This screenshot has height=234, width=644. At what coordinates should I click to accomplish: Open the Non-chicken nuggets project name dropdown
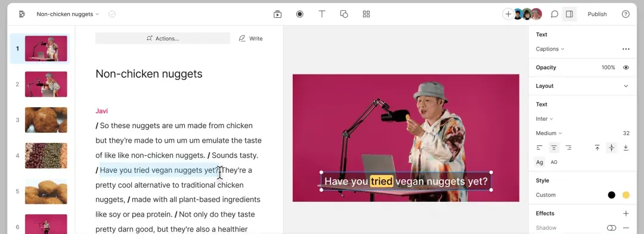tap(68, 14)
